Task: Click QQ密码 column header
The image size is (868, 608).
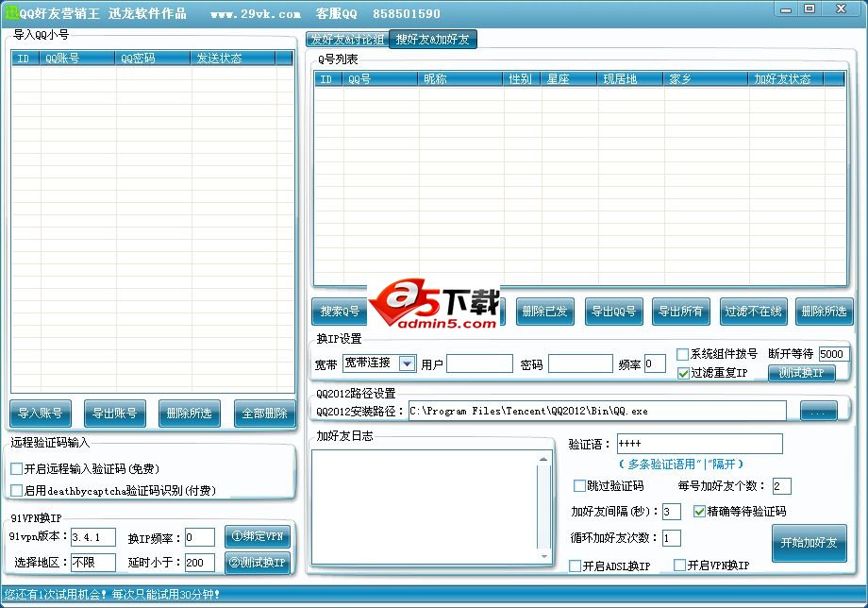Action: (152, 59)
